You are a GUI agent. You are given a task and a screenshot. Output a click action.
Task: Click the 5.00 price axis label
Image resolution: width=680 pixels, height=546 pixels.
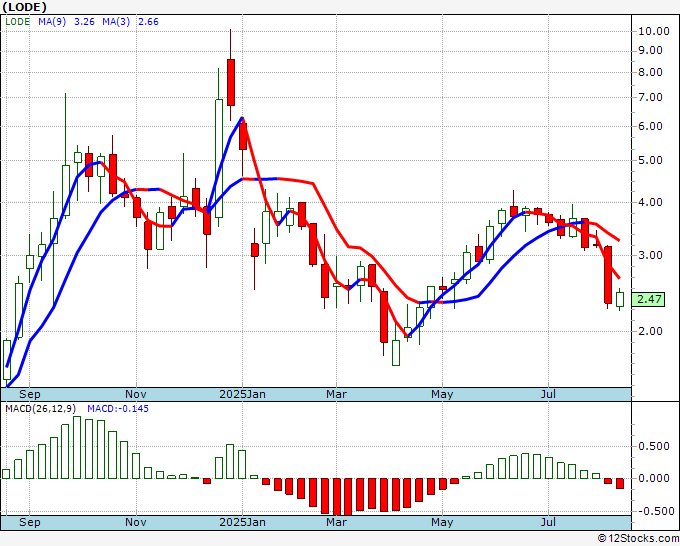(650, 161)
